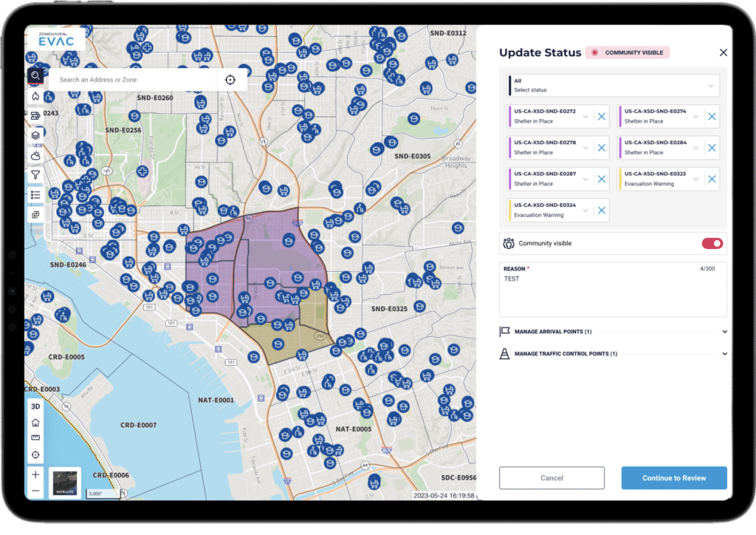Remove zone US-CA-XSD-SND-E0272 with its X icon
The image size is (756, 535).
coord(602,116)
